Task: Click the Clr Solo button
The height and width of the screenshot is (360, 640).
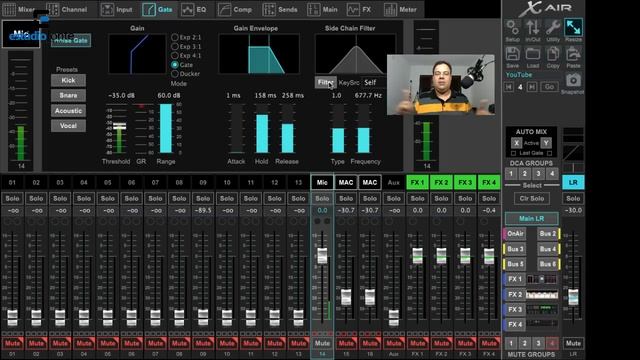Action: point(531,198)
